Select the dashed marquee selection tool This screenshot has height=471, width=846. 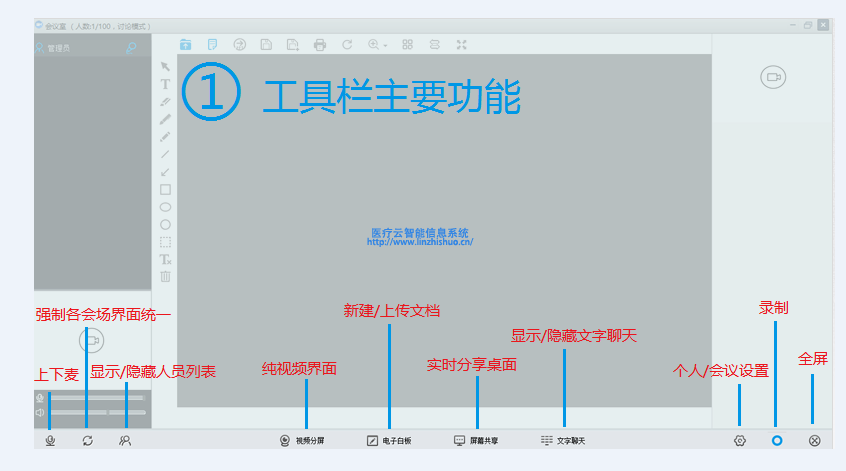tap(165, 242)
